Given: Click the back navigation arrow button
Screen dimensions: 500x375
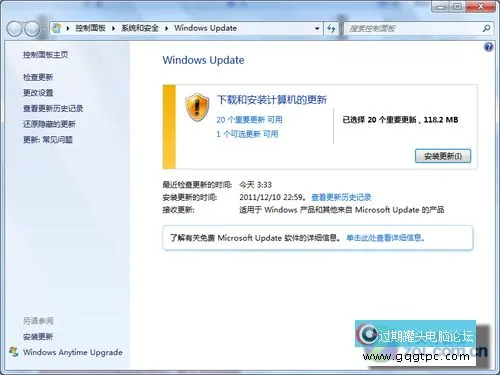Looking at the screenshot, I should 15,29.
